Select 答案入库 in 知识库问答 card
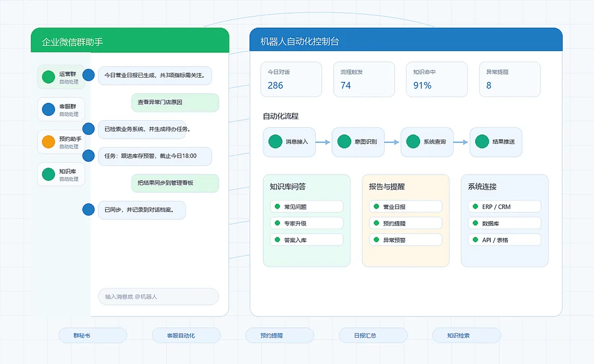Image resolution: width=594 pixels, height=364 pixels. (307, 240)
